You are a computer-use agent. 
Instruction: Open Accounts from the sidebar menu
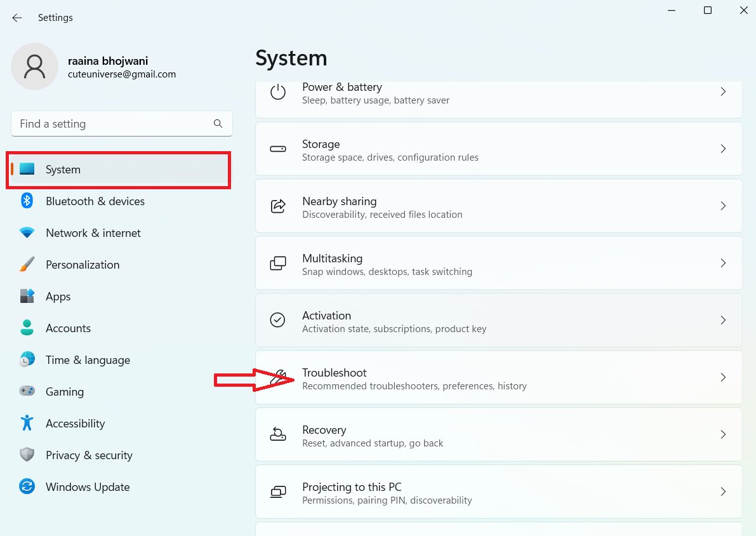pos(68,328)
